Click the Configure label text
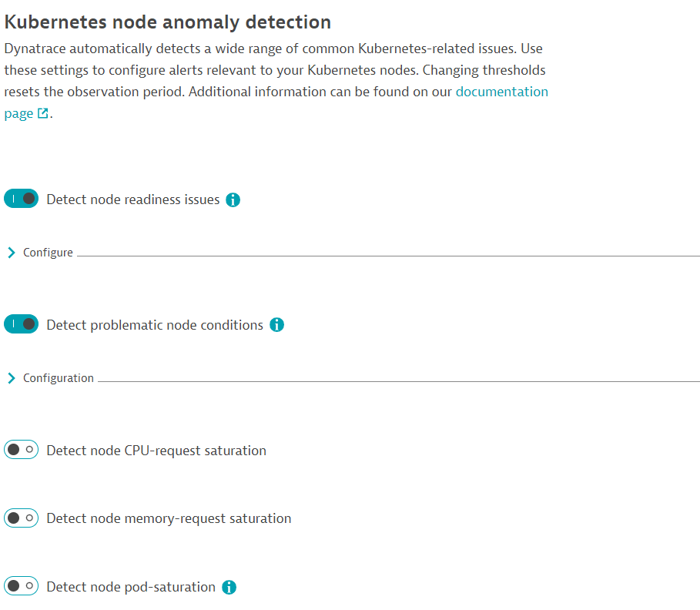700x610 pixels. pyautogui.click(x=48, y=253)
